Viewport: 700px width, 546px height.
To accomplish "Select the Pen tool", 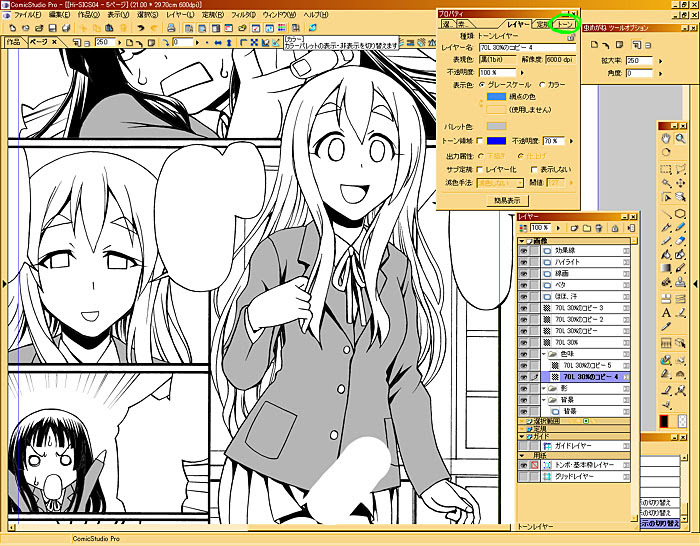I will (666, 228).
